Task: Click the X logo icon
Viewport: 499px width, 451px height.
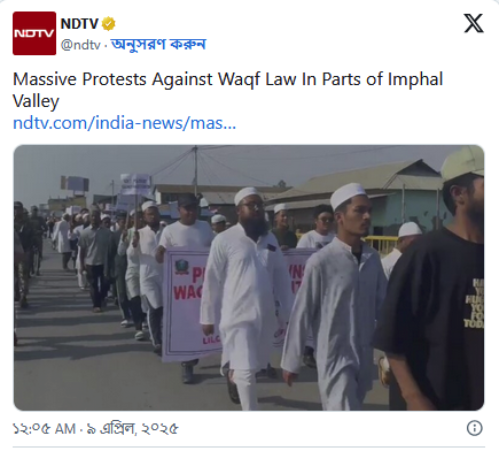Action: point(473,23)
